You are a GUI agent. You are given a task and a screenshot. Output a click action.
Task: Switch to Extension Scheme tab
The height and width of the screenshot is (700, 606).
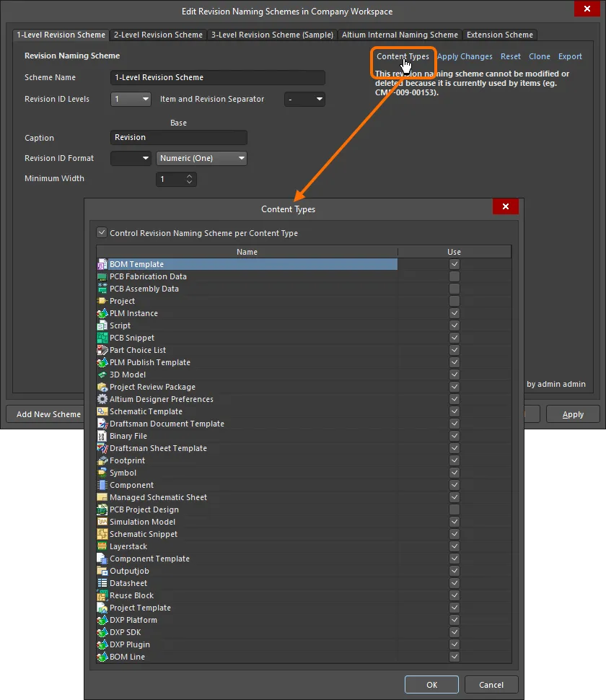tap(500, 35)
